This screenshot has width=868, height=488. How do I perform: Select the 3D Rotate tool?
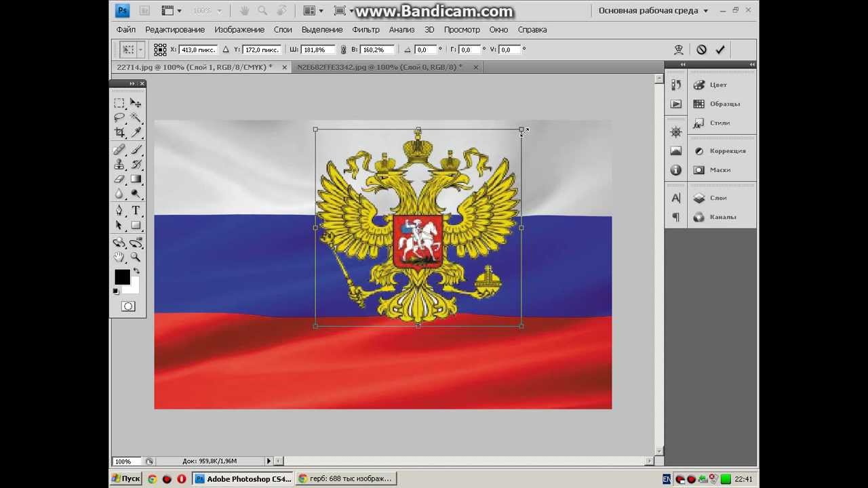[119, 243]
